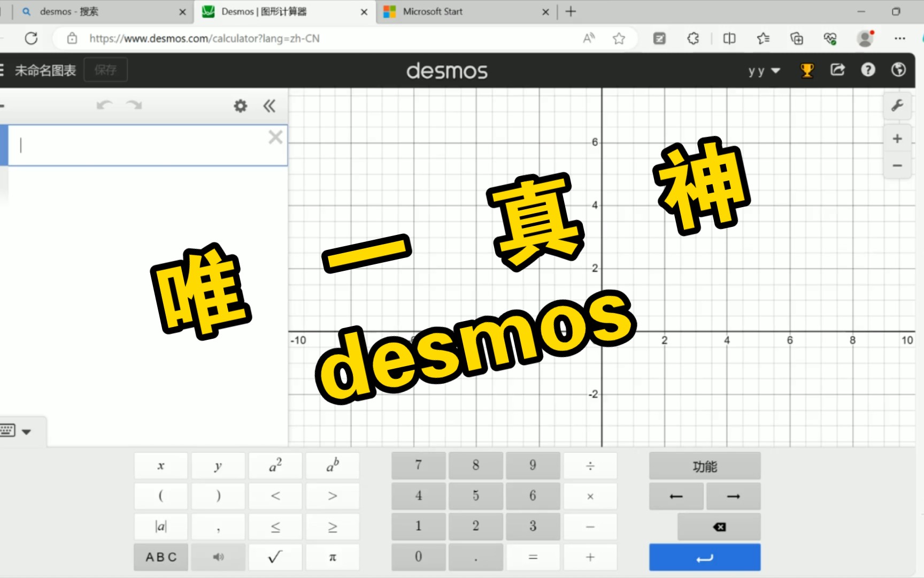The height and width of the screenshot is (578, 924).
Task: Insert the minus operator
Action: (x=590, y=527)
